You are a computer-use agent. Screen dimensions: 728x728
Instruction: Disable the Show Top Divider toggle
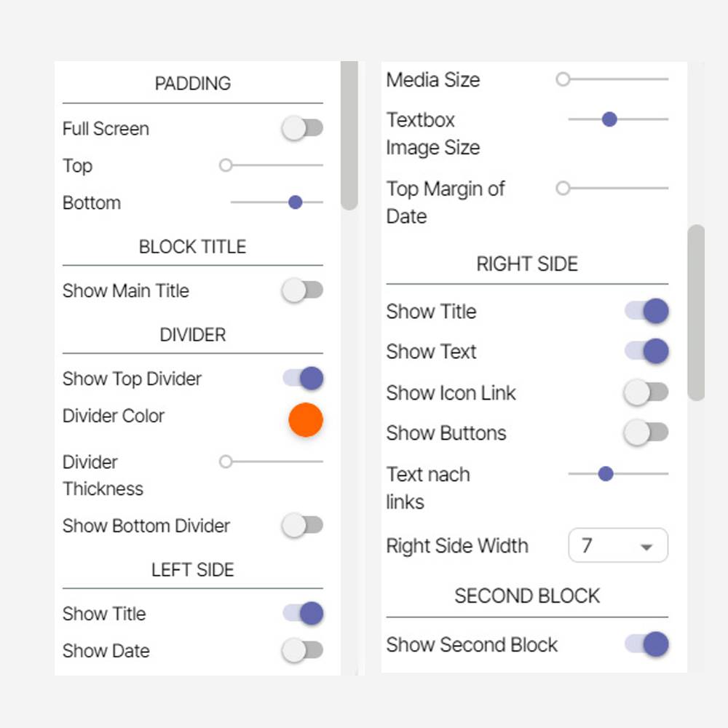click(303, 379)
